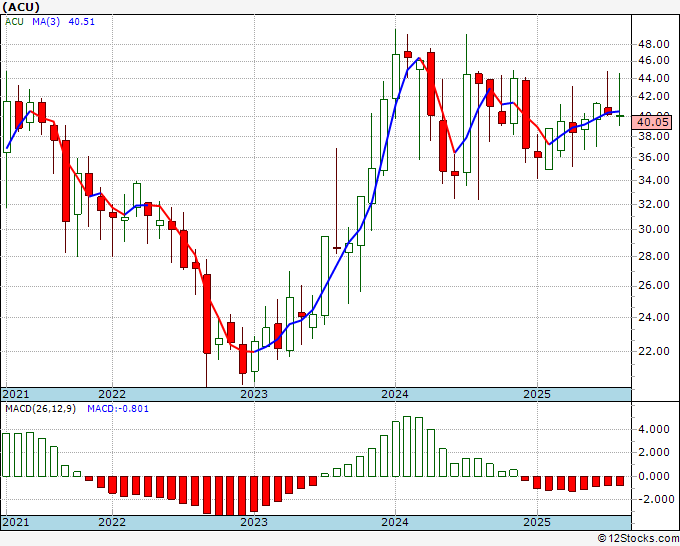Click 2023 on the price chart time axis

[x=254, y=394]
